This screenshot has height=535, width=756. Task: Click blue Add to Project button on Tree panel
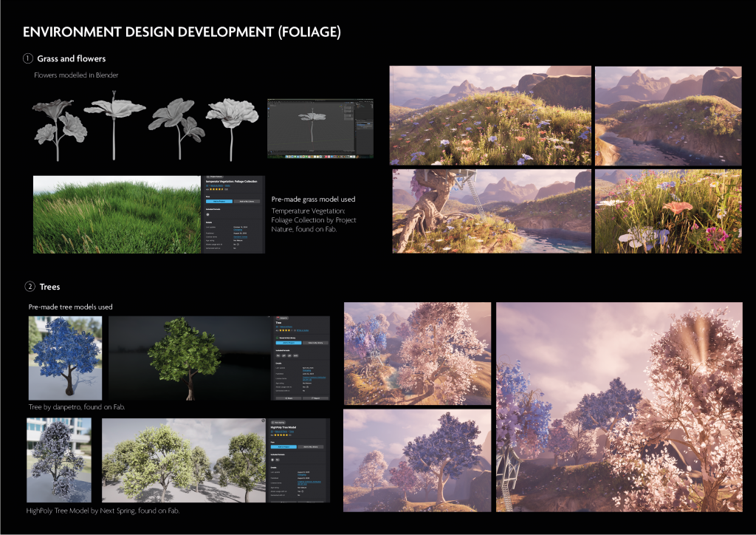[288, 343]
